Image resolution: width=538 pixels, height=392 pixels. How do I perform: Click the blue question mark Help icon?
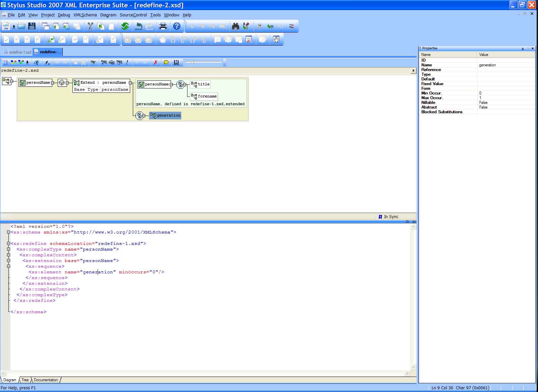click(177, 26)
